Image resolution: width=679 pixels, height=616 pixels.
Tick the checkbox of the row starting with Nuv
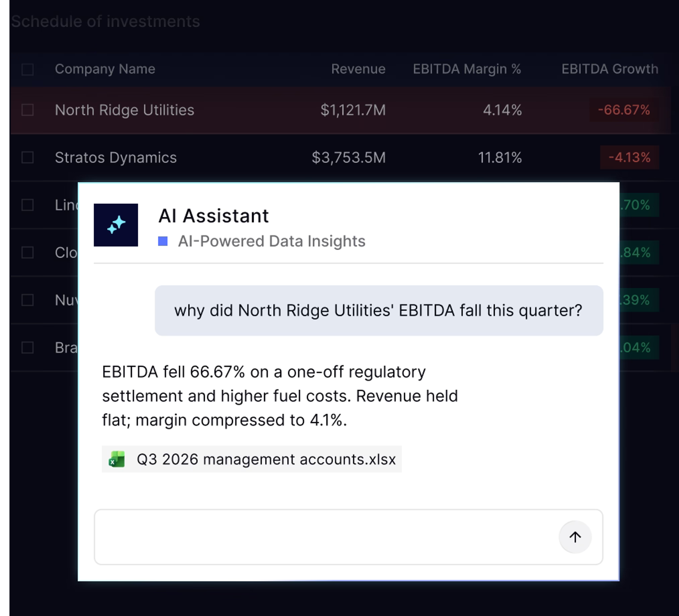click(x=28, y=300)
